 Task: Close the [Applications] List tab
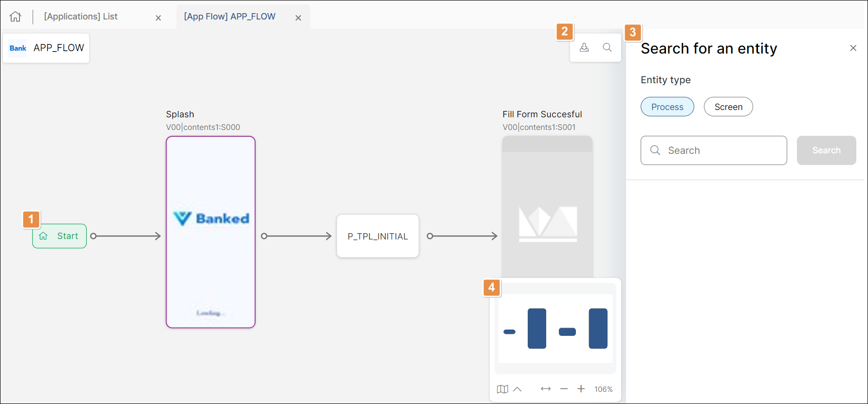pos(158,18)
